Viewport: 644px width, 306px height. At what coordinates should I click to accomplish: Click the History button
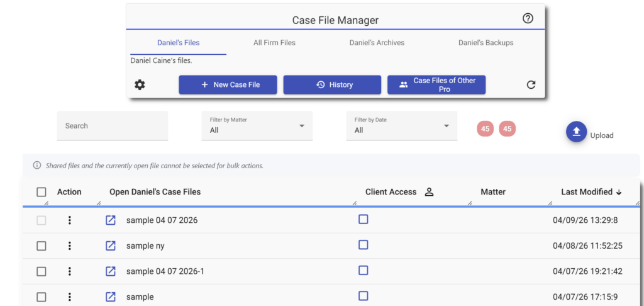point(332,85)
